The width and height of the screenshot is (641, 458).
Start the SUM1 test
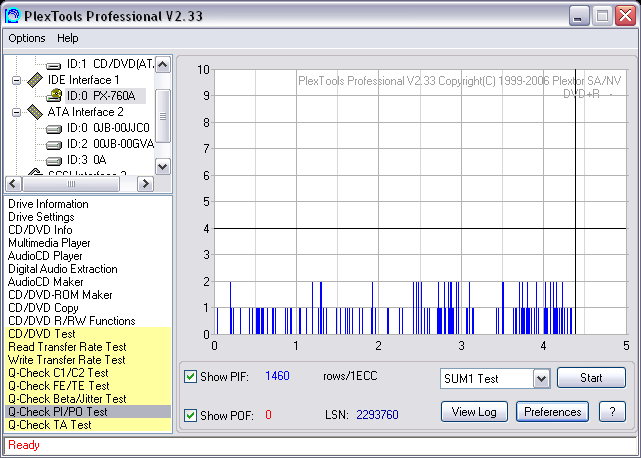(591, 377)
